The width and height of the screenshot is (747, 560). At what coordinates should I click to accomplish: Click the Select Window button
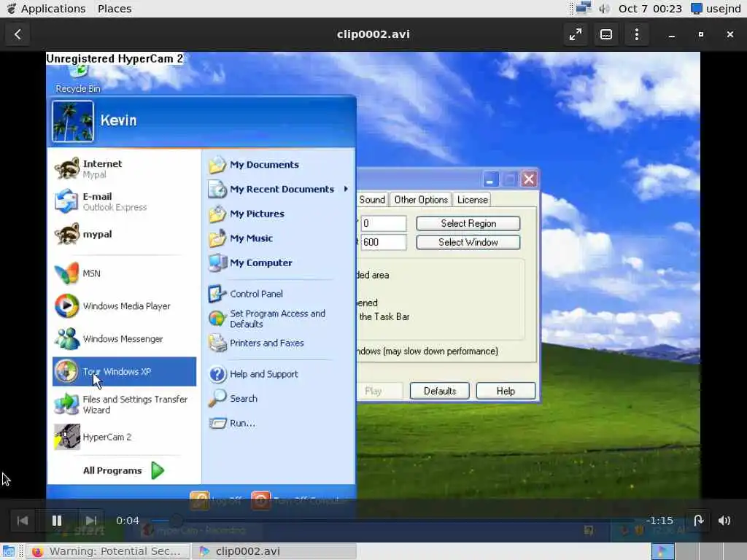pyautogui.click(x=468, y=242)
